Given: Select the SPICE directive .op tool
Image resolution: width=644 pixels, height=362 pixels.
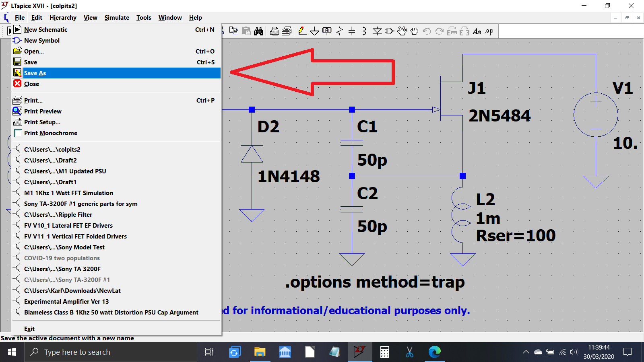Looking at the screenshot, I should point(489,31).
